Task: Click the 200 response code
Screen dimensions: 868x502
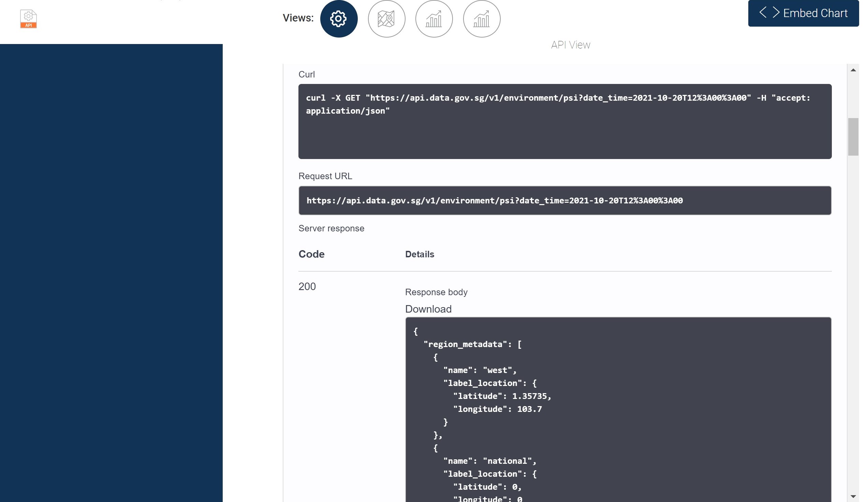Action: (x=307, y=287)
